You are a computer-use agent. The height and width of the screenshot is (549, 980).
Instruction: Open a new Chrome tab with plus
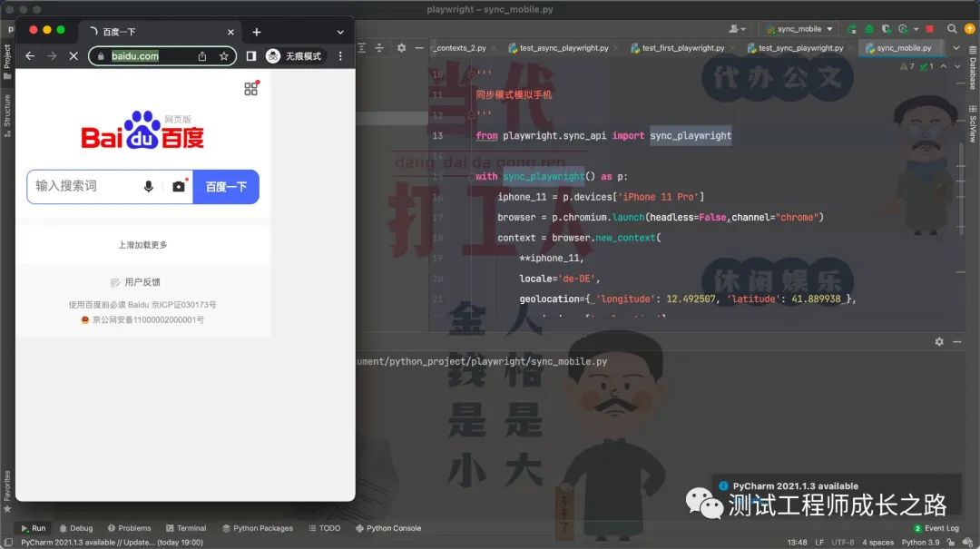point(256,32)
